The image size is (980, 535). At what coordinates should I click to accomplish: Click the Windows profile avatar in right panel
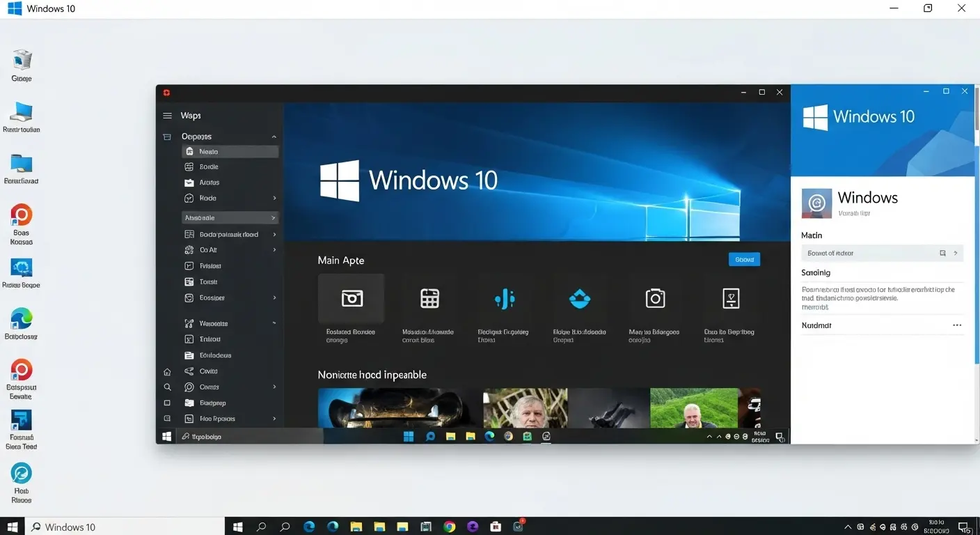tap(816, 203)
